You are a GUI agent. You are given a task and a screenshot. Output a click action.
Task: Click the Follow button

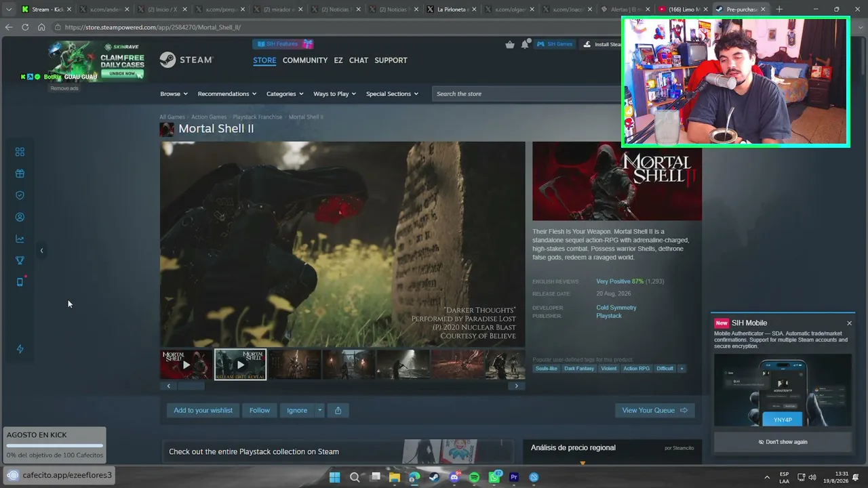(260, 410)
